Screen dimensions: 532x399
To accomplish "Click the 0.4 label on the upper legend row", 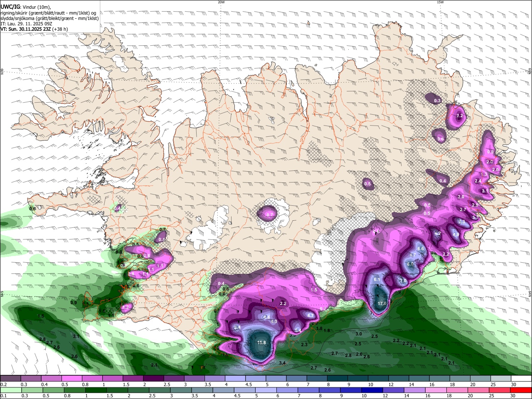I will tap(44, 384).
